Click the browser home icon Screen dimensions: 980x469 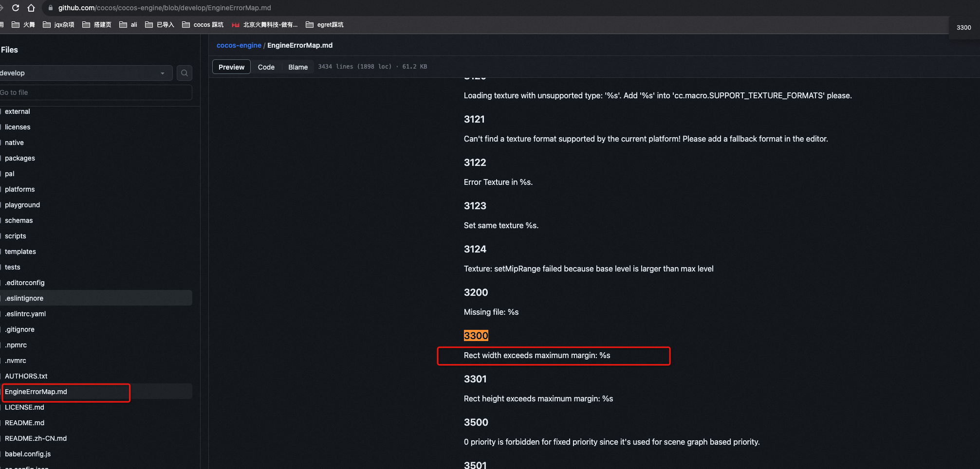pyautogui.click(x=31, y=8)
